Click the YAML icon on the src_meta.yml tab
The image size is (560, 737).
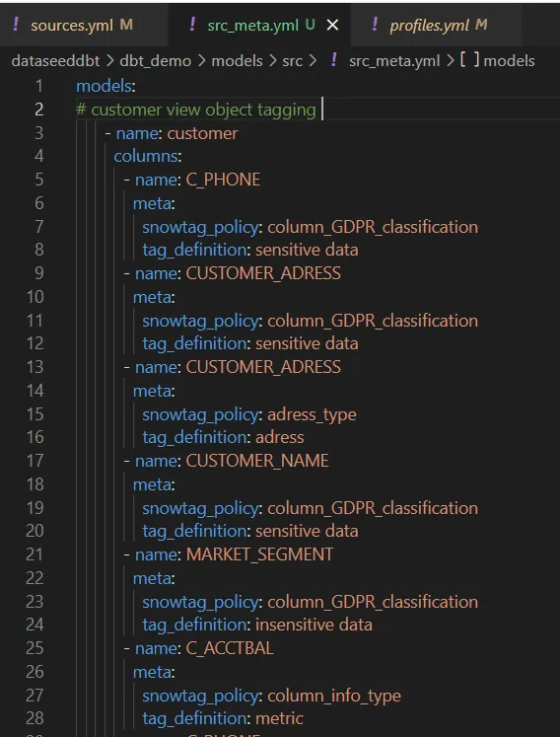click(x=192, y=25)
